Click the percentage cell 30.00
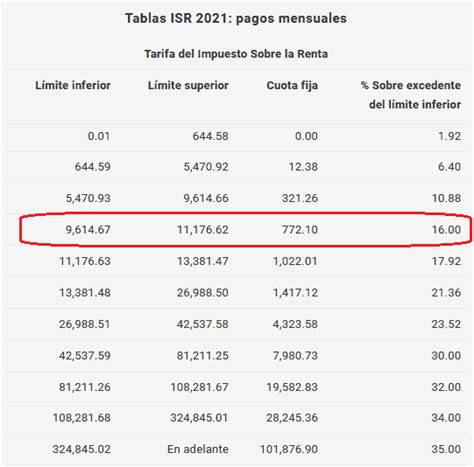The image size is (474, 467). pos(446,356)
